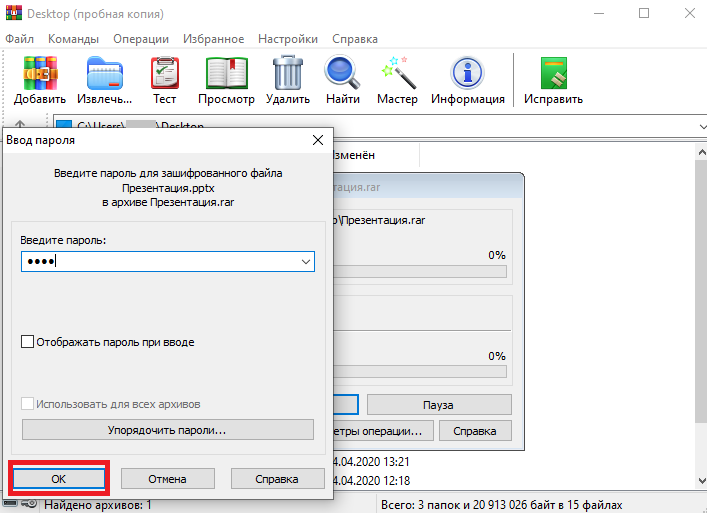707x513 pixels.
Task: Click the \Презентация.rar path in progress window
Action: 381,220
